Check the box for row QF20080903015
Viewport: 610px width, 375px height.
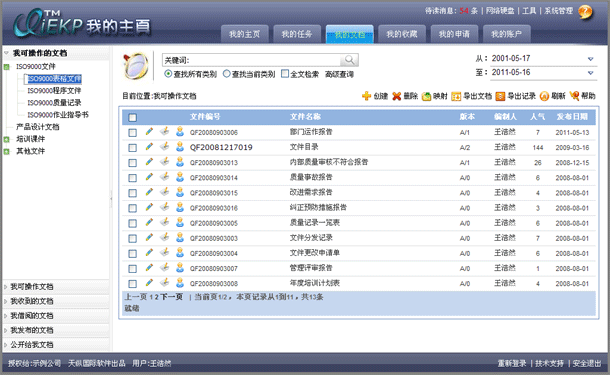point(133,193)
